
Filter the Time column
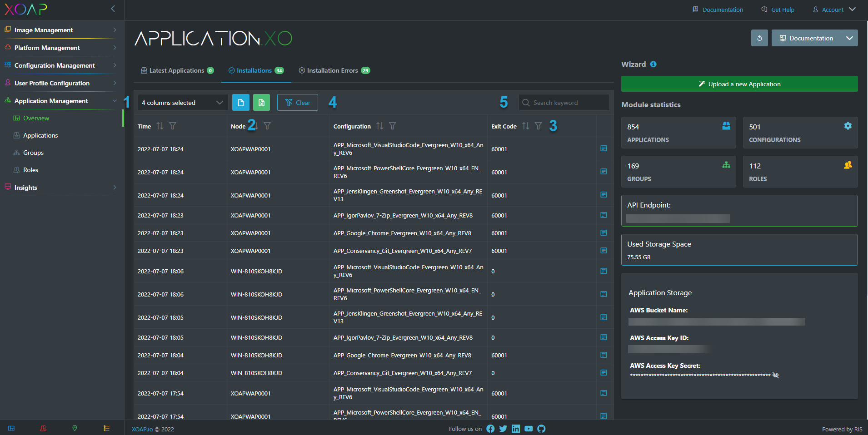pyautogui.click(x=173, y=126)
